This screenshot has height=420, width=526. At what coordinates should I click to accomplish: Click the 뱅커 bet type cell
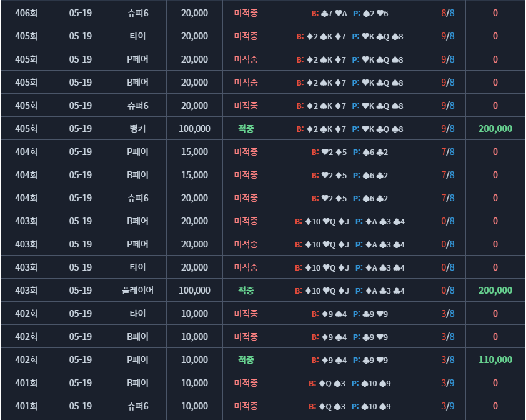click(137, 129)
